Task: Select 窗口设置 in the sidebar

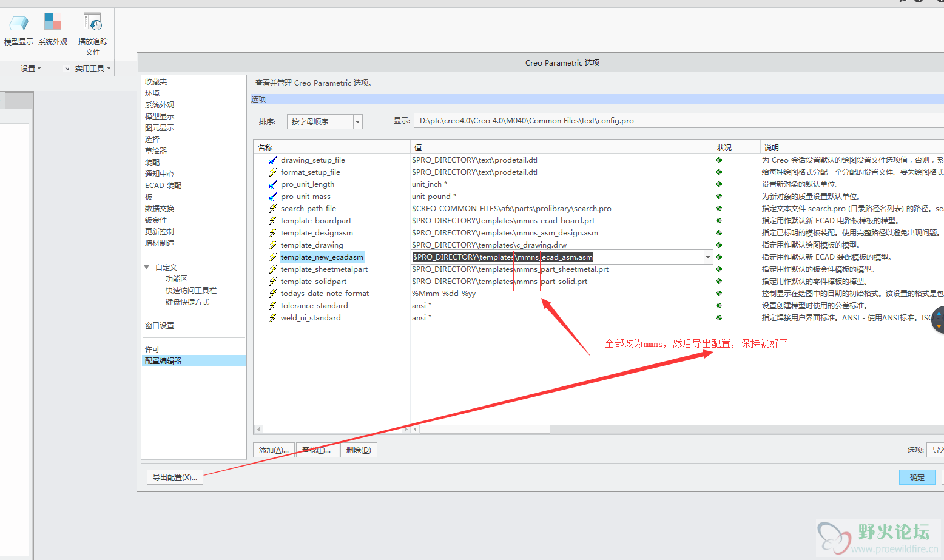Action: [160, 326]
